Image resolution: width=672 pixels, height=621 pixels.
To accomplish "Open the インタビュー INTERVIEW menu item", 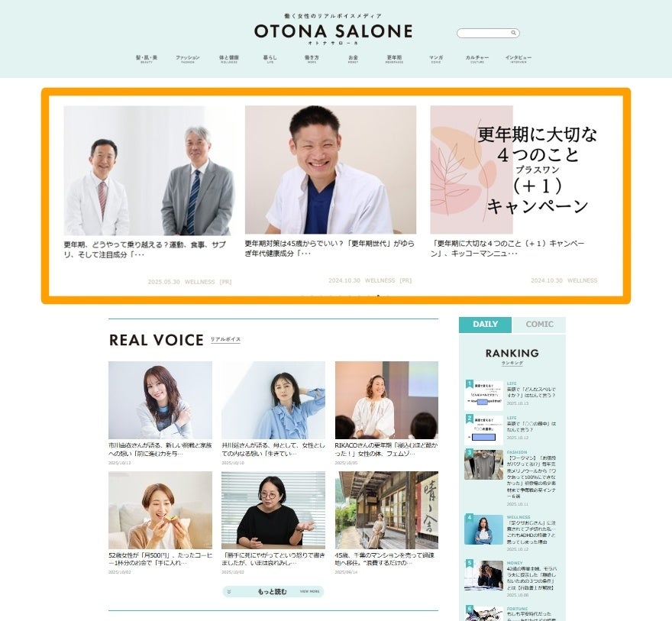I will click(x=519, y=59).
